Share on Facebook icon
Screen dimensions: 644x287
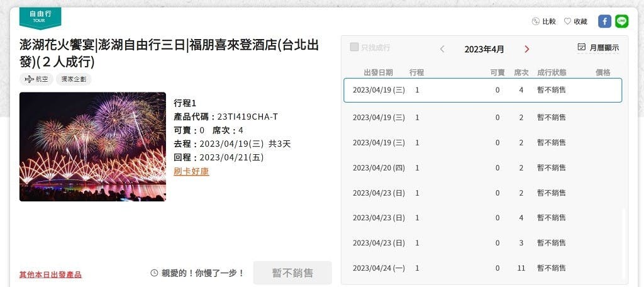point(604,21)
